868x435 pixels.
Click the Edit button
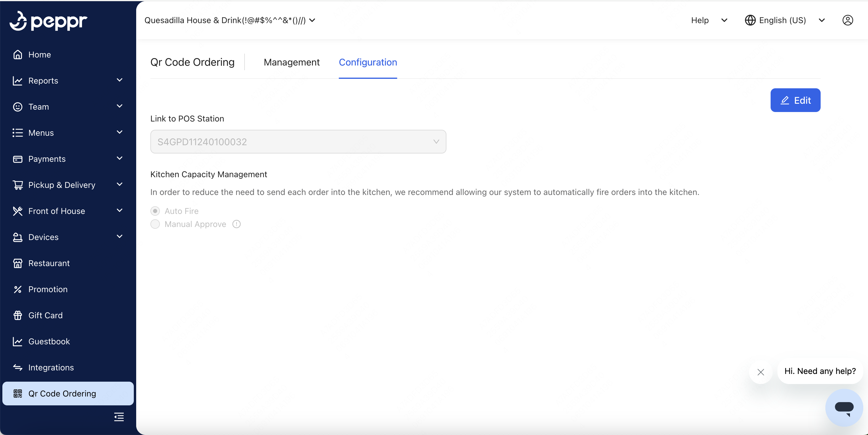795,100
